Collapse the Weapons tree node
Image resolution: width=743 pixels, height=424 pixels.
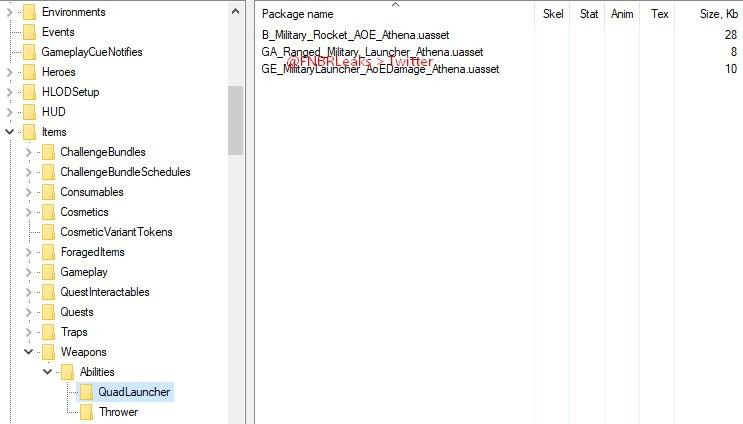point(29,352)
